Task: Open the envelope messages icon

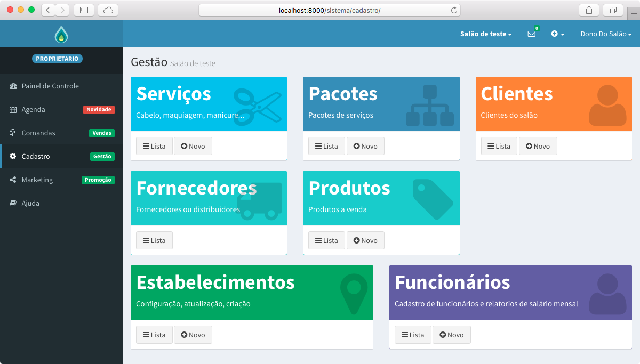Action: (x=531, y=34)
